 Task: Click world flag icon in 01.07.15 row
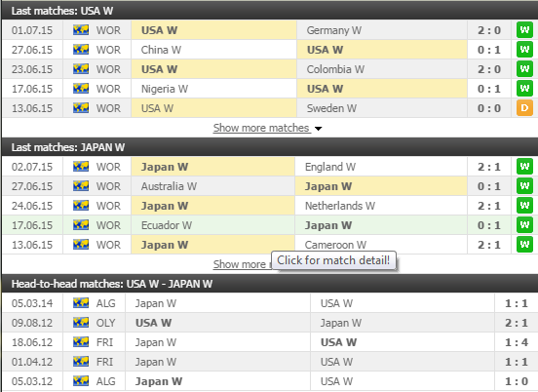click(x=81, y=30)
